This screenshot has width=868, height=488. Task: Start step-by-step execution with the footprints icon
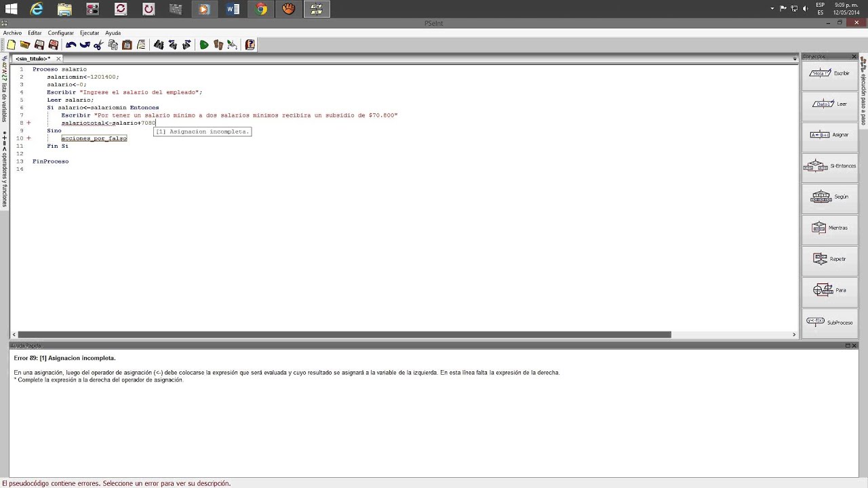click(218, 45)
